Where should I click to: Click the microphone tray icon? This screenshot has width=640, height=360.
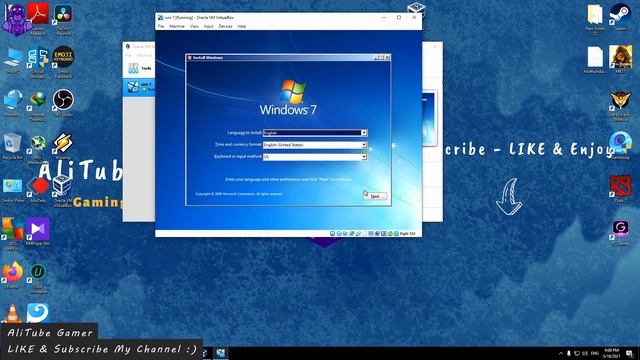pyautogui.click(x=569, y=353)
